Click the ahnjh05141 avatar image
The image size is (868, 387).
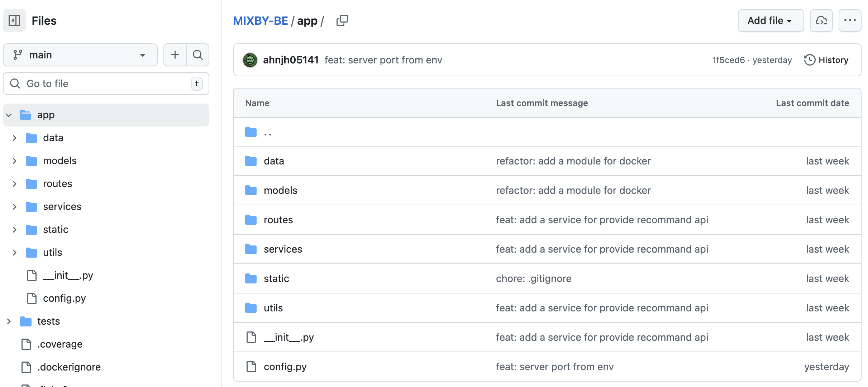click(250, 60)
